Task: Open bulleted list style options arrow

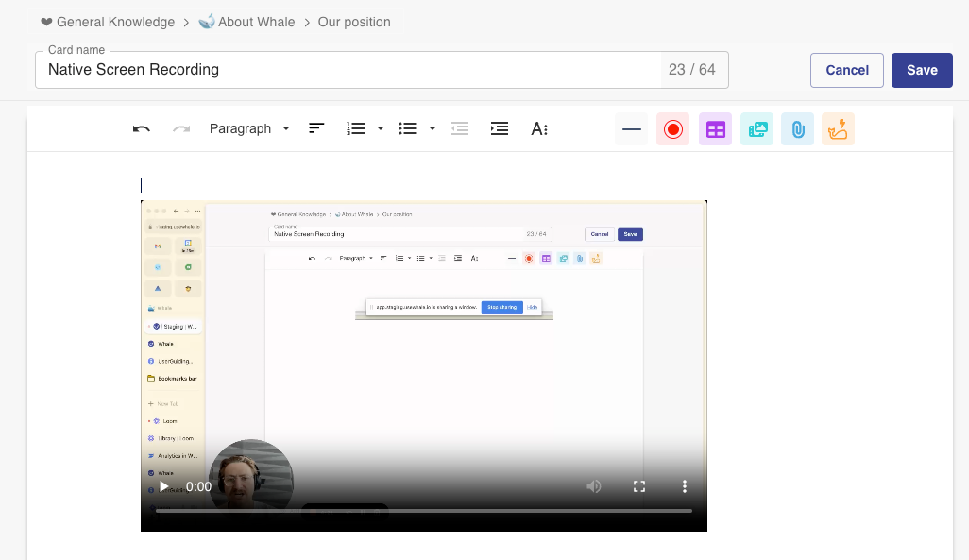Action: click(x=433, y=128)
